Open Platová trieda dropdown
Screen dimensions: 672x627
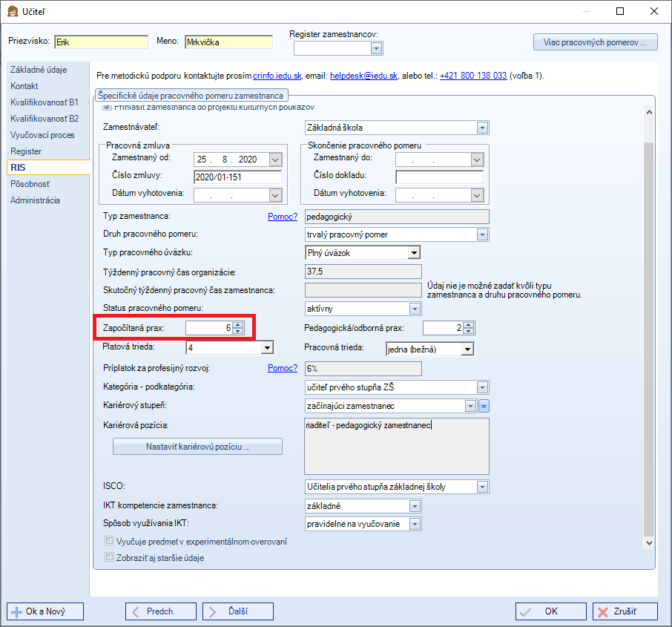tap(267, 347)
